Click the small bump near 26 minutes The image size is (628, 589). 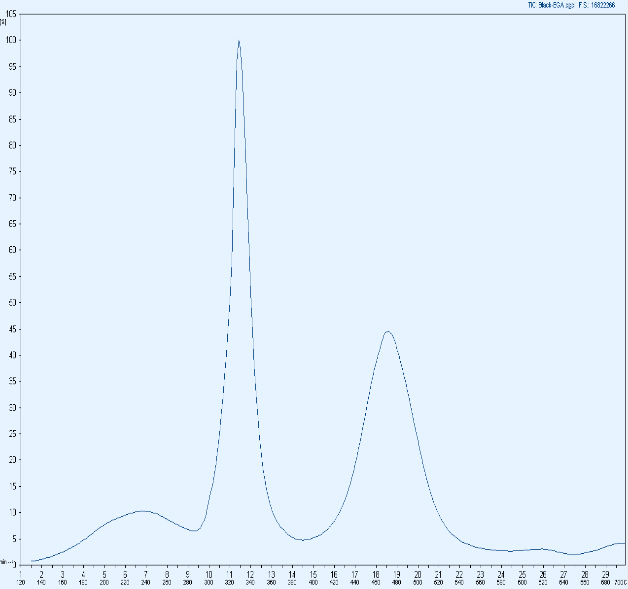point(541,549)
